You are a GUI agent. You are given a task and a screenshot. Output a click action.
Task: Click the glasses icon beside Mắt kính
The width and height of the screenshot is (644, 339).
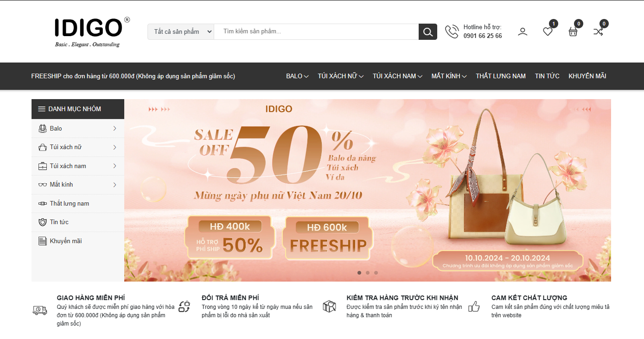[43, 185]
